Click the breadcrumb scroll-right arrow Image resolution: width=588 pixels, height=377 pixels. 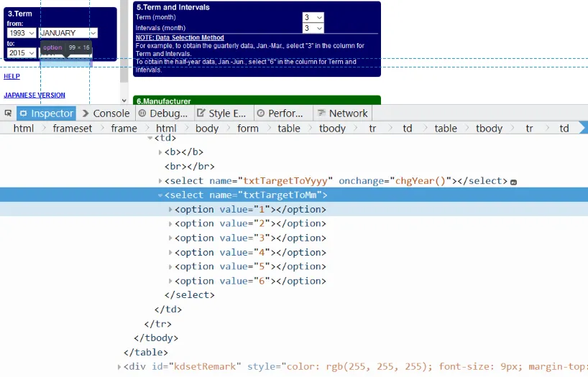point(583,128)
